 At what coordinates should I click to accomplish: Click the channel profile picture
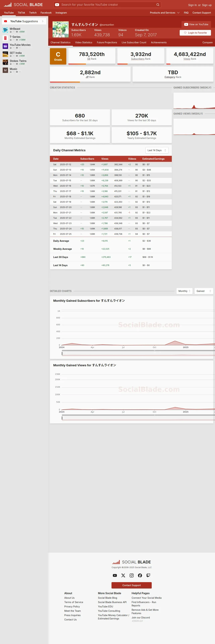[x=61, y=29]
